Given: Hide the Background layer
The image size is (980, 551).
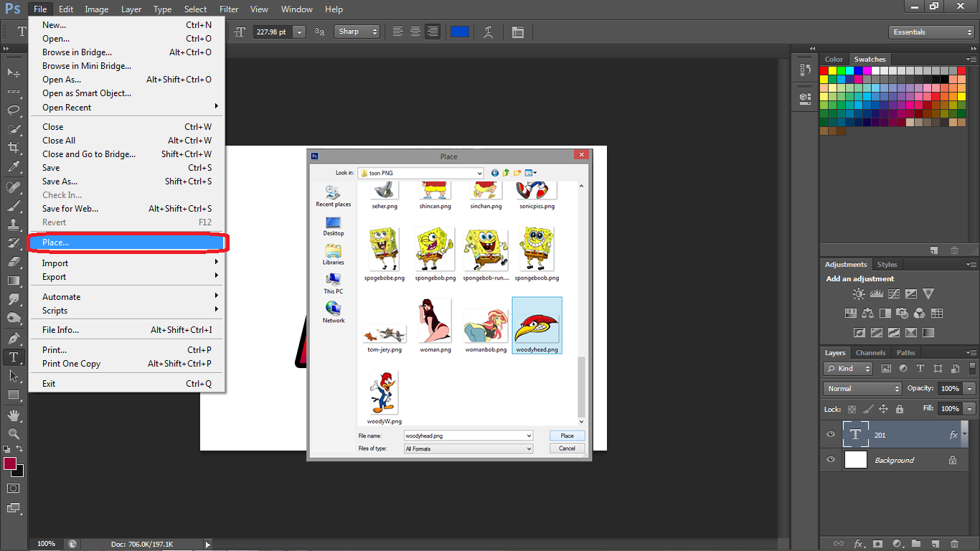Looking at the screenshot, I should pyautogui.click(x=831, y=460).
